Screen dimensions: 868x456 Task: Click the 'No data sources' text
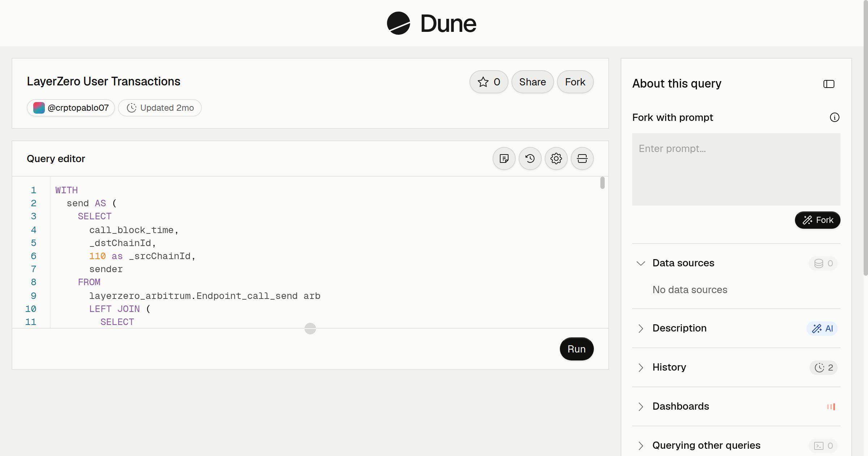coord(690,290)
